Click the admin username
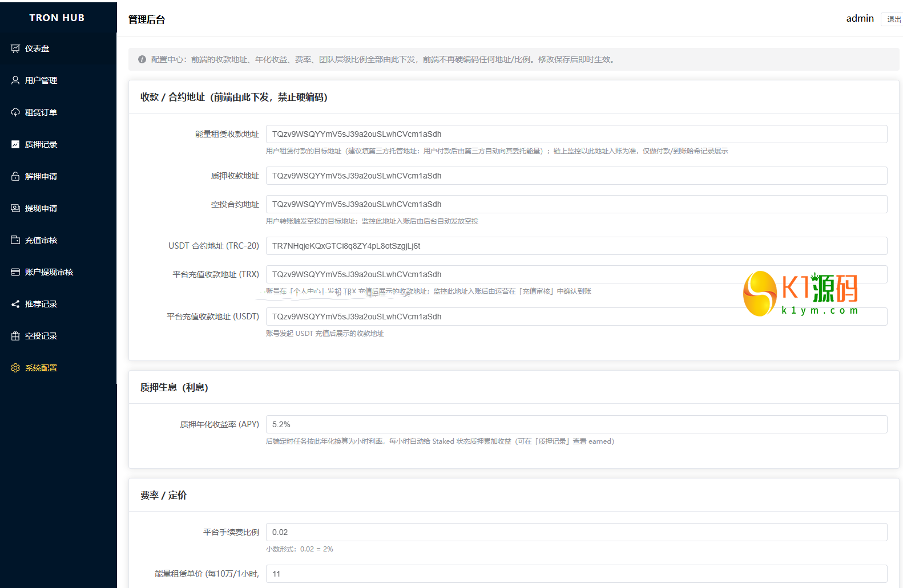Screen dimensions: 903x588 pos(860,18)
